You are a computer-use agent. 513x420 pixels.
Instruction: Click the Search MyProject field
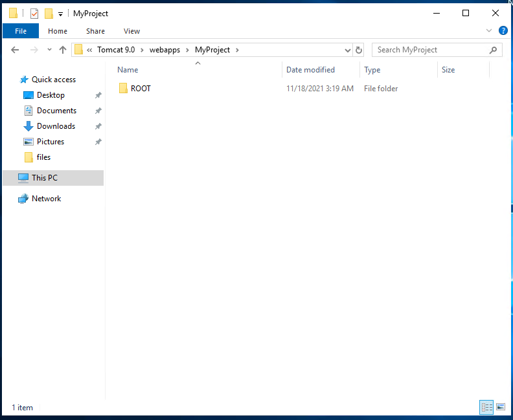(437, 50)
